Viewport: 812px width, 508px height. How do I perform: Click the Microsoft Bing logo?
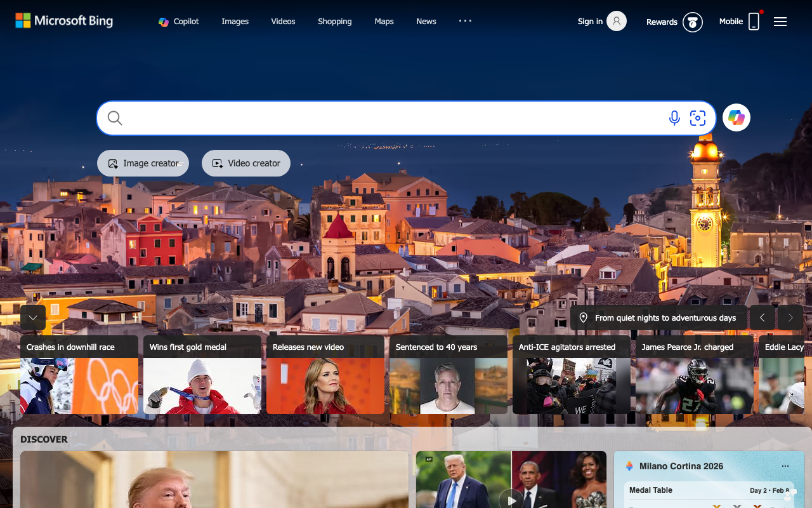coord(63,20)
